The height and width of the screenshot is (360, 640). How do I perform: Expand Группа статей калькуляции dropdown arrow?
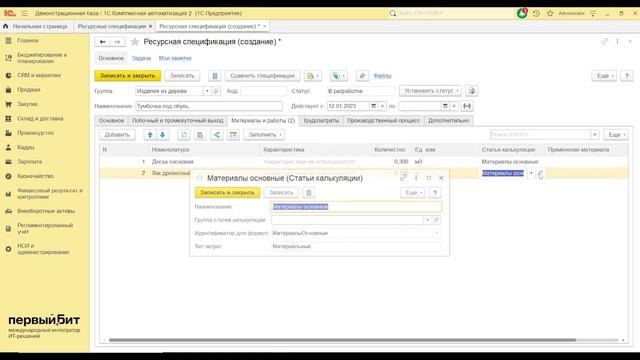[427, 220]
